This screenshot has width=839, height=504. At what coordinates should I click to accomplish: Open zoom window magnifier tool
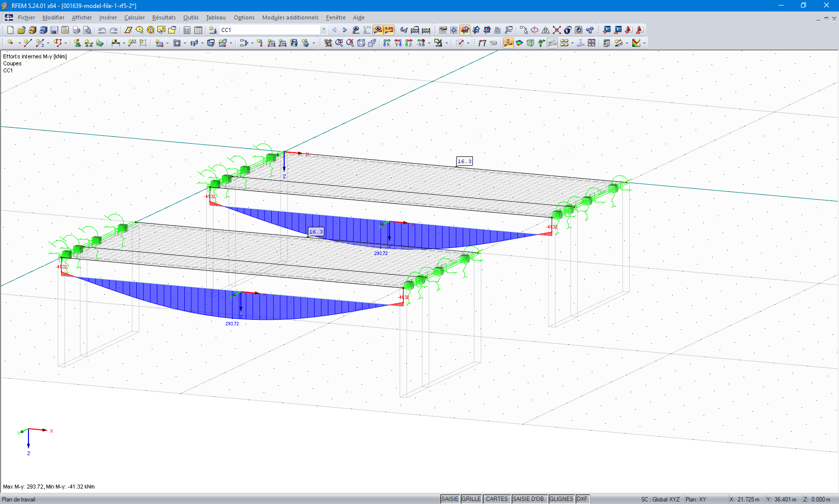(x=339, y=43)
